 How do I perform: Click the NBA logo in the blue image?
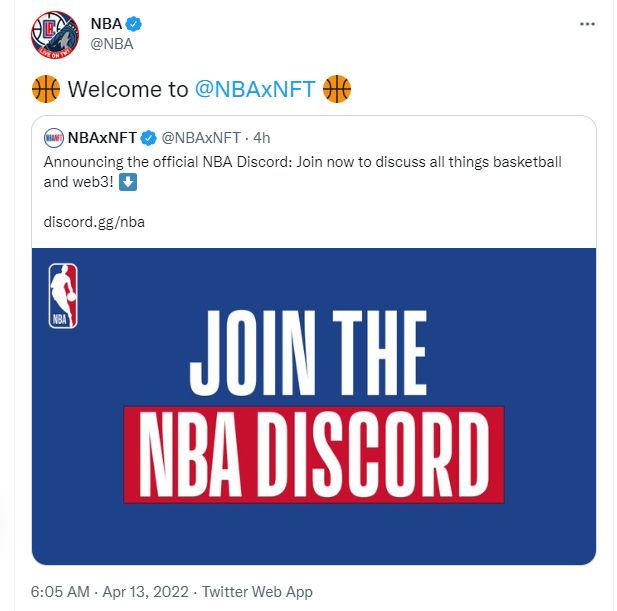63,296
